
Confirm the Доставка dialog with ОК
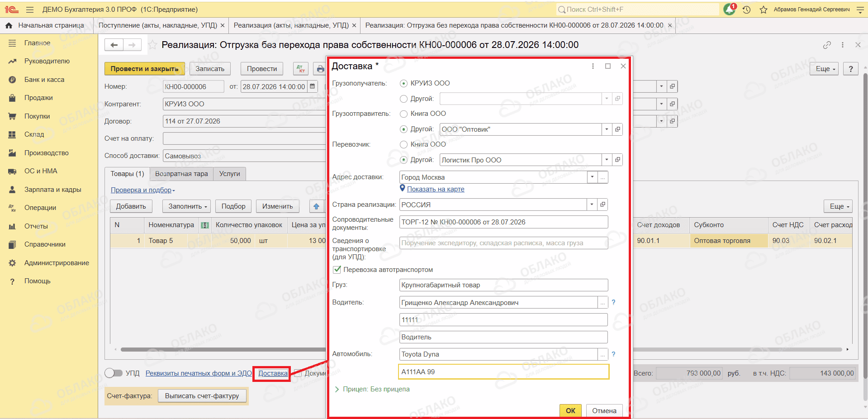(570, 410)
